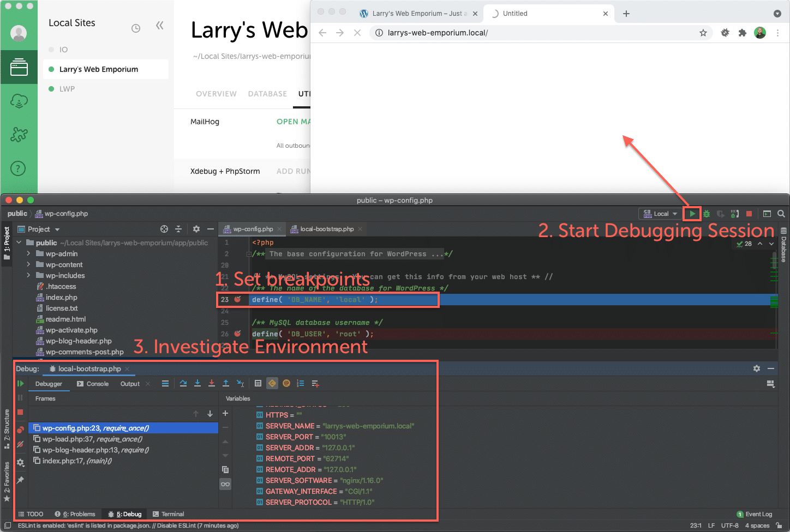790x532 pixels.
Task: Switch to Debugger tab
Action: [x=49, y=384]
